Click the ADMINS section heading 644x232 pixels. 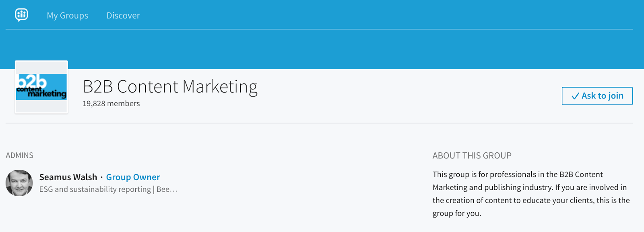point(19,156)
